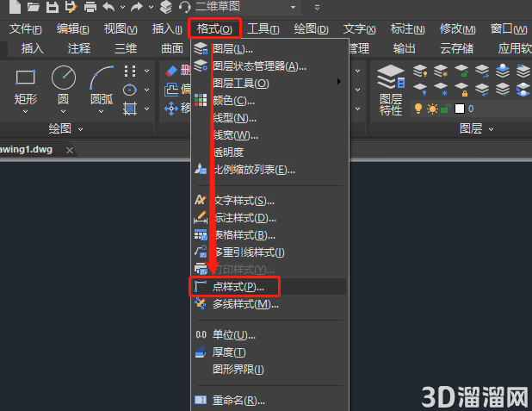This screenshot has width=532, height=411.
Task: Open 图层特性 layer properties
Action: pos(391,90)
